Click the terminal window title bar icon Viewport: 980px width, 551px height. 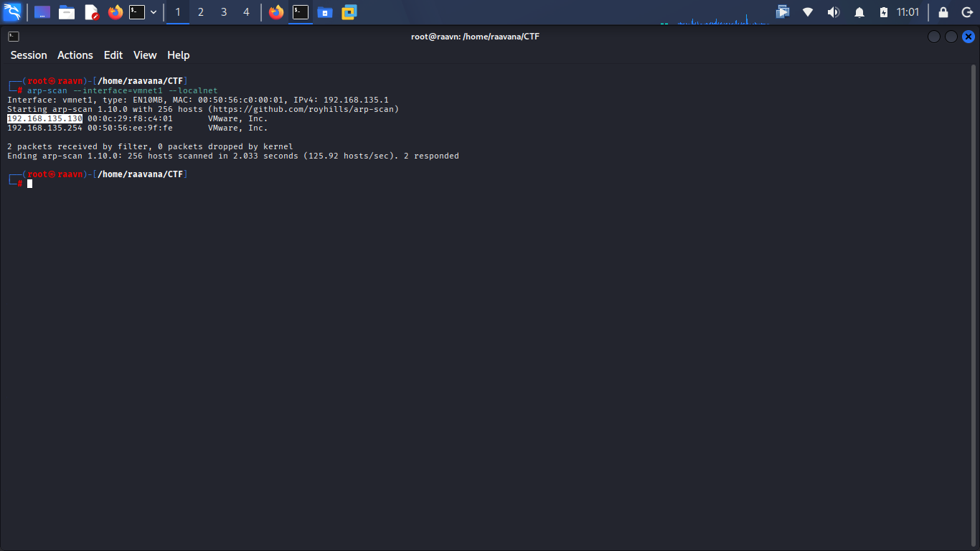click(x=14, y=37)
